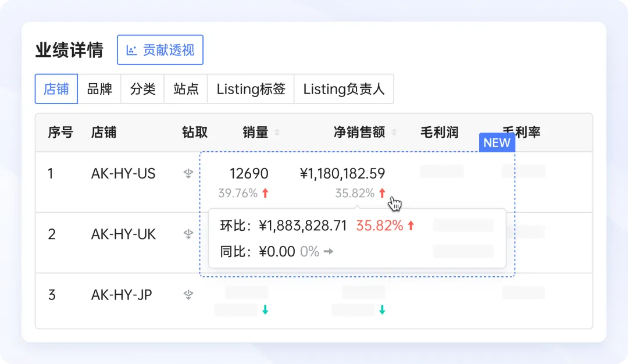This screenshot has width=628, height=364.
Task: Click net sales ¥1,180,182.59
Action: [342, 173]
